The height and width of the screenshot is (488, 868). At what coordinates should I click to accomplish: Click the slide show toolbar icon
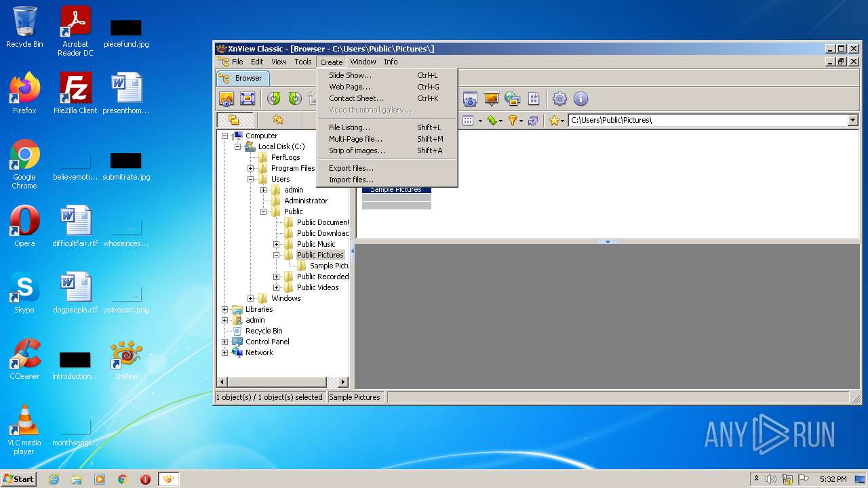tap(492, 99)
